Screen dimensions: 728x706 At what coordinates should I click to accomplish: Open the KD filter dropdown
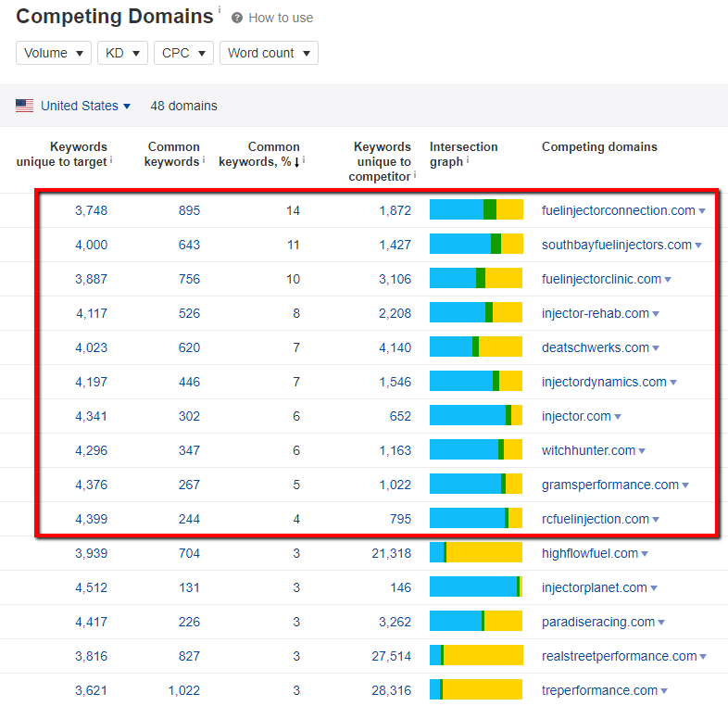[122, 53]
